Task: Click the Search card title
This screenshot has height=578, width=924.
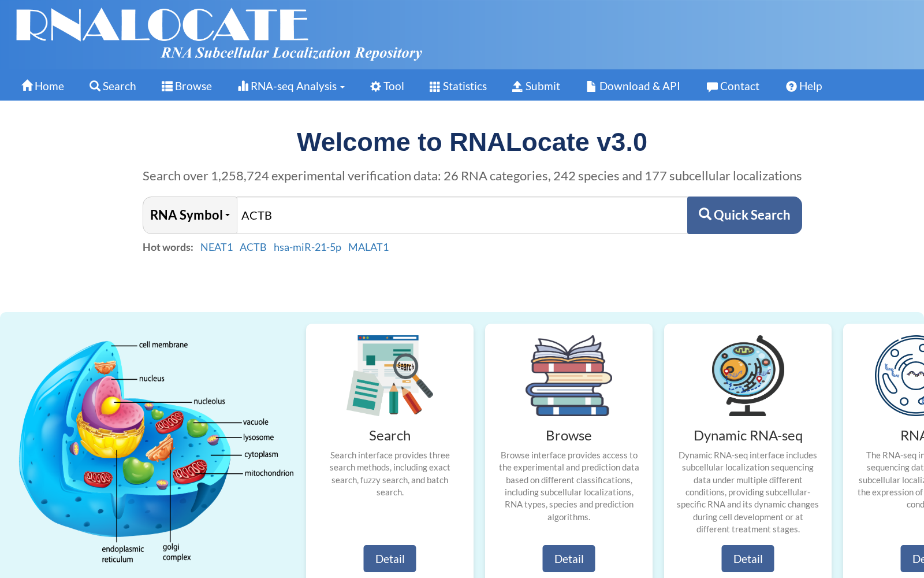Action: point(390,435)
